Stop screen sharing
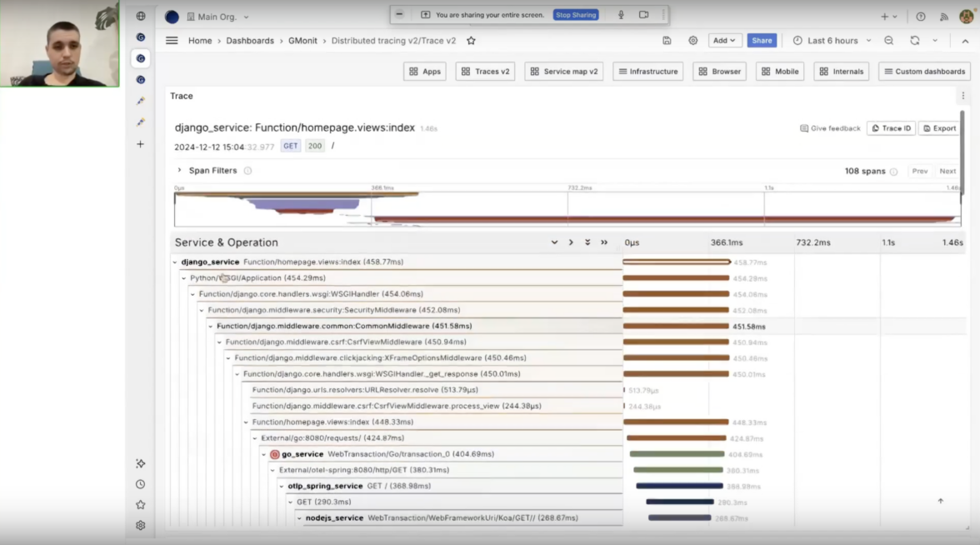Viewport: 980px width, 545px height. click(576, 15)
